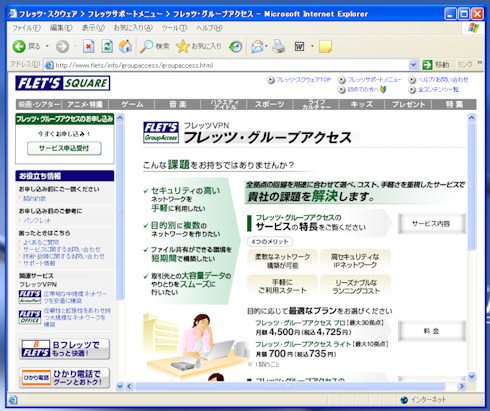Screen dimensions: 490x411
Task: Open the Back button history dropdown arrow
Action: tap(47, 46)
